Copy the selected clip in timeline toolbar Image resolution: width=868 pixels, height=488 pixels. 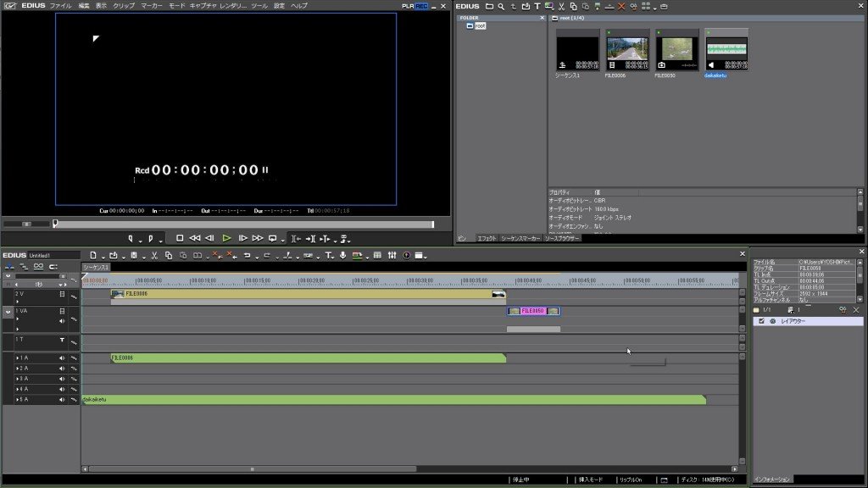coord(169,255)
